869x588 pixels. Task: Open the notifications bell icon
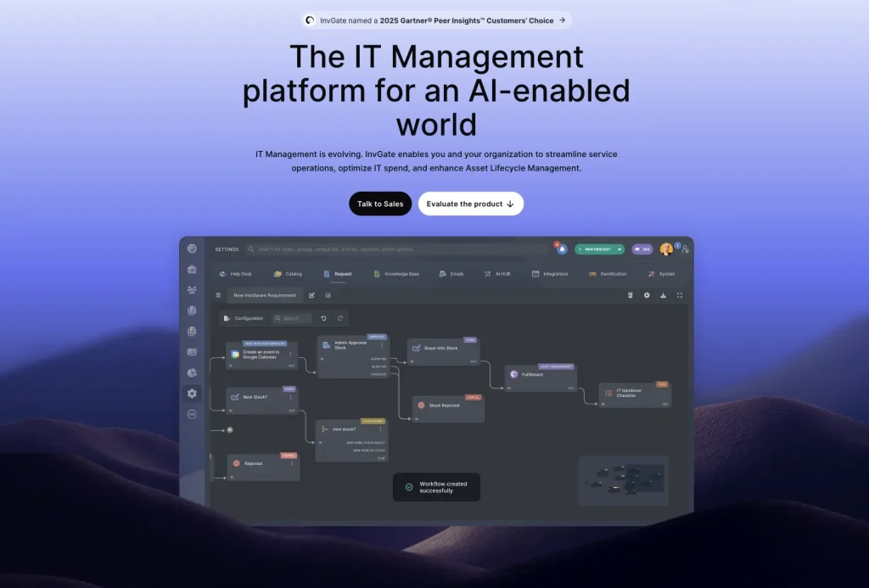(562, 249)
